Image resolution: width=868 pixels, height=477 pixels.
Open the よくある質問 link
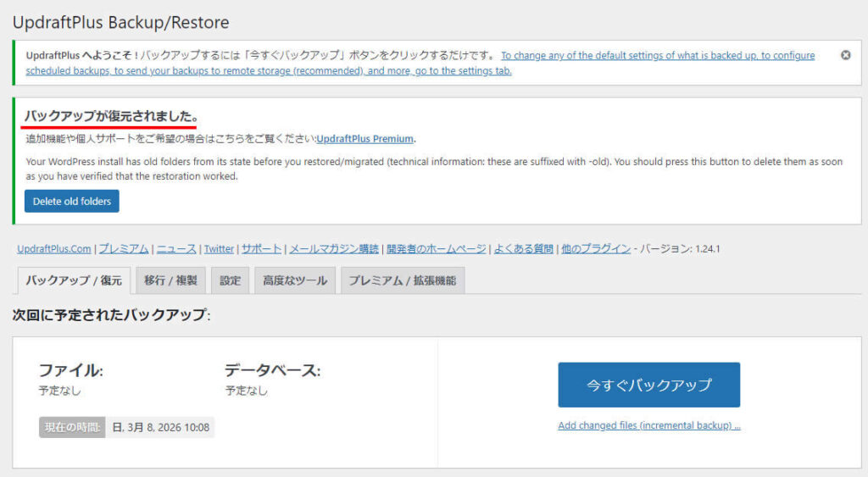524,249
